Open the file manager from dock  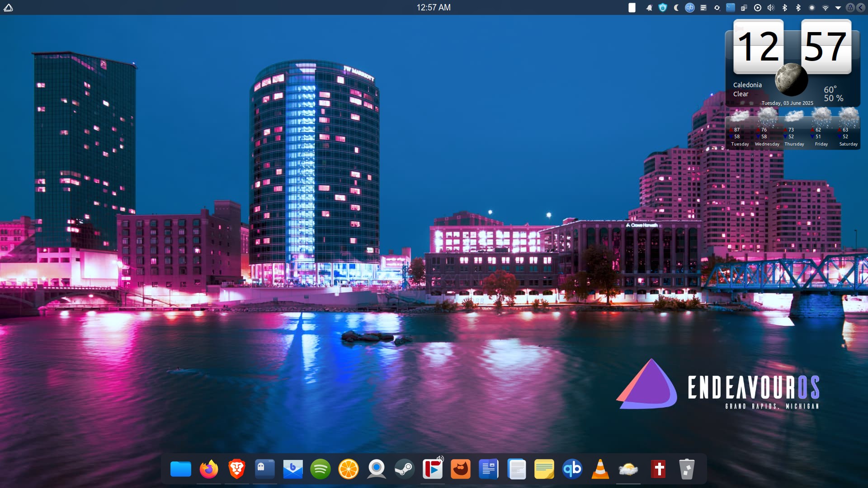[181, 469]
